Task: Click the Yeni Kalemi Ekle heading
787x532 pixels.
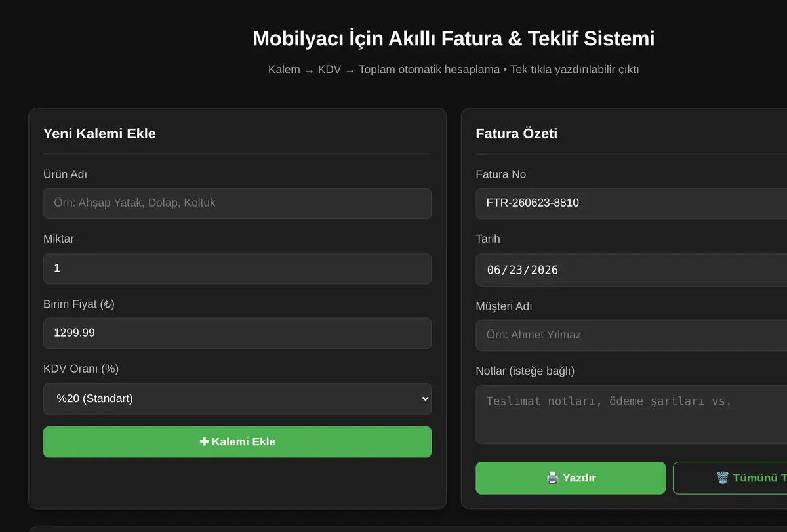Action: coord(100,134)
